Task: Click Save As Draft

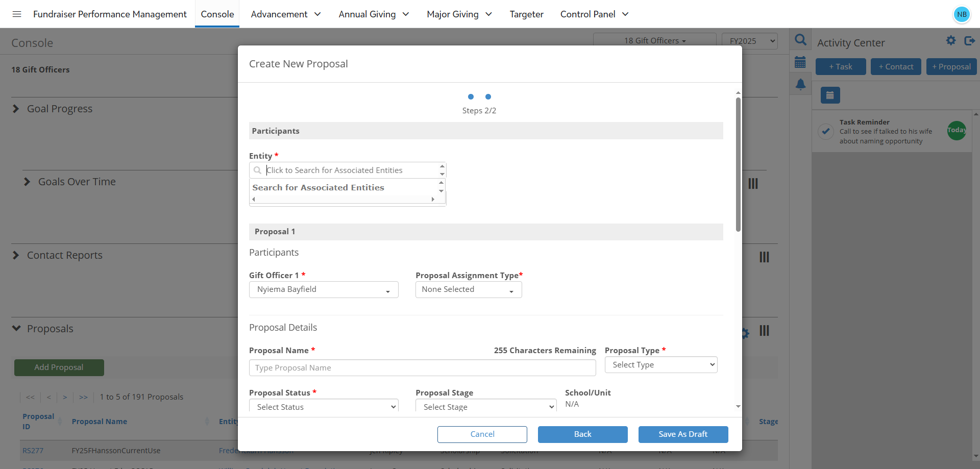Action: tap(683, 434)
